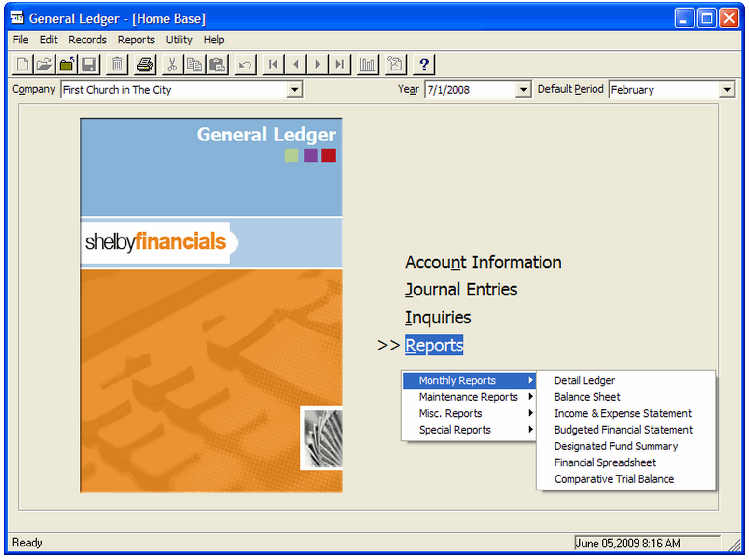The height and width of the screenshot is (560, 749).
Task: Click the bar chart toolbar icon
Action: click(x=368, y=64)
